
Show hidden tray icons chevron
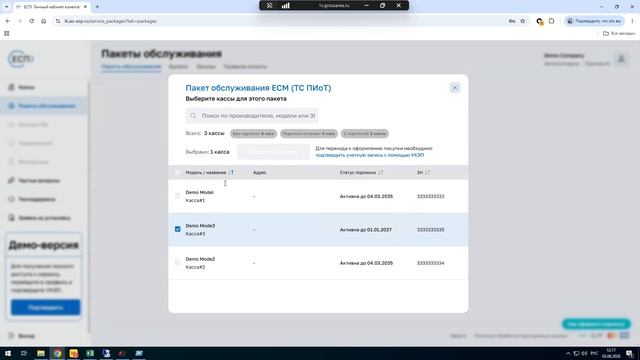(x=568, y=353)
